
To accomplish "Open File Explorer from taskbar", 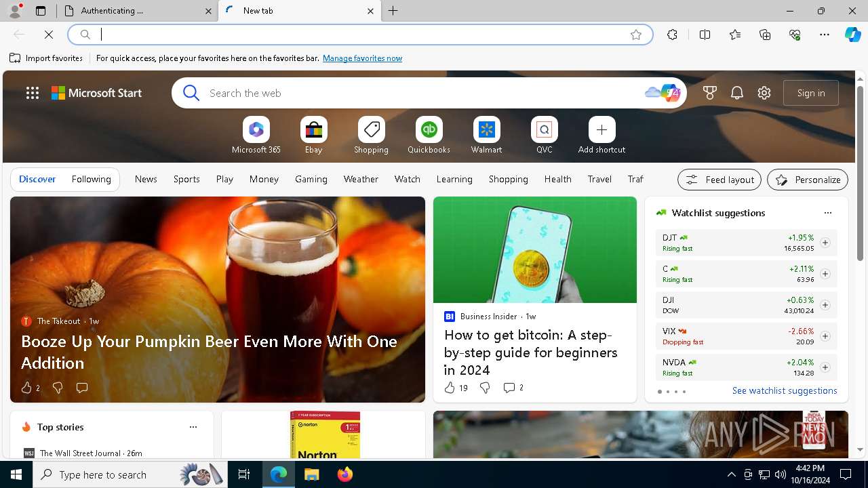I will (x=311, y=474).
